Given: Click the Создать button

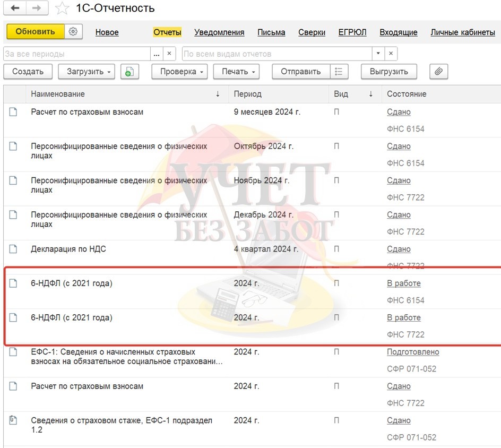Looking at the screenshot, I should [x=28, y=72].
